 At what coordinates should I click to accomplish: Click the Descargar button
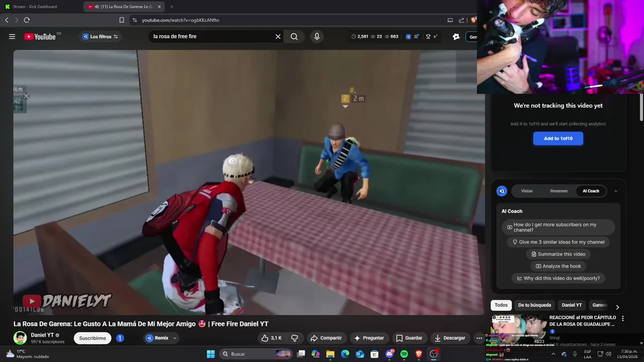click(x=450, y=338)
